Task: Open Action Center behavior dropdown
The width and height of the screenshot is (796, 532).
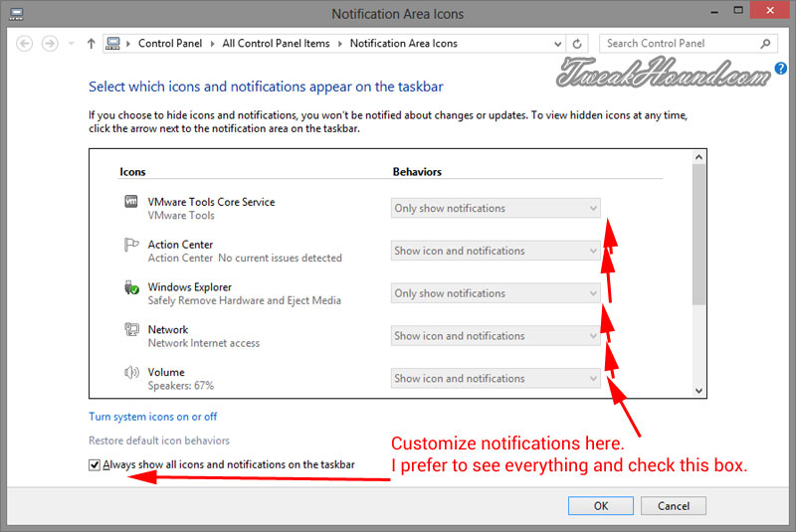Action: (x=496, y=251)
